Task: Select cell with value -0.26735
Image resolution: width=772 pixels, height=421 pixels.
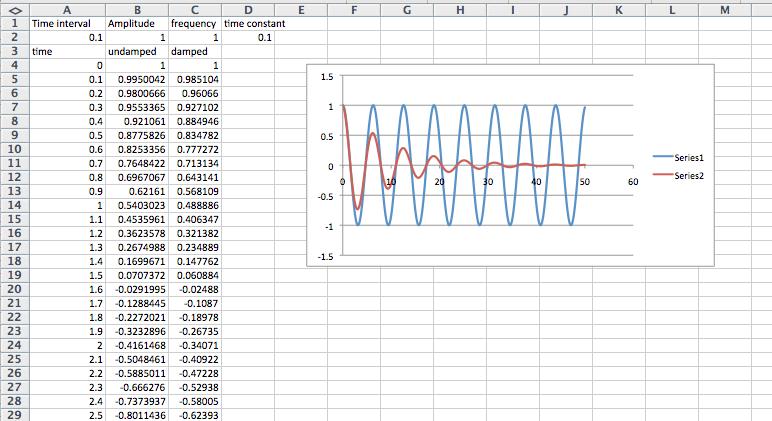Action: tap(195, 331)
